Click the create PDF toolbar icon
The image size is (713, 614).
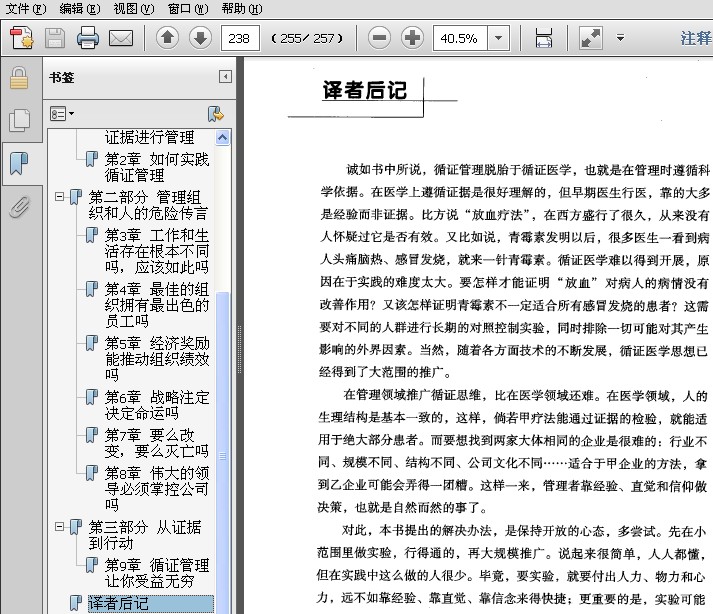point(21,39)
